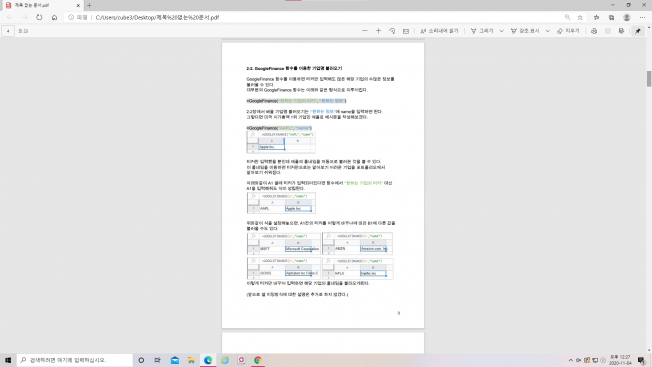The height and width of the screenshot is (367, 652).
Task: Open Edge settings and more menu
Action: point(642,17)
